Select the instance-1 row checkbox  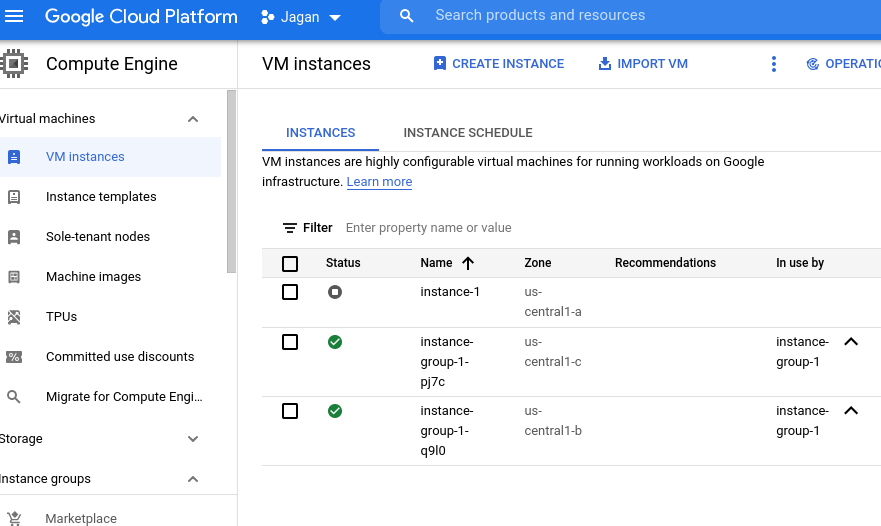[290, 292]
